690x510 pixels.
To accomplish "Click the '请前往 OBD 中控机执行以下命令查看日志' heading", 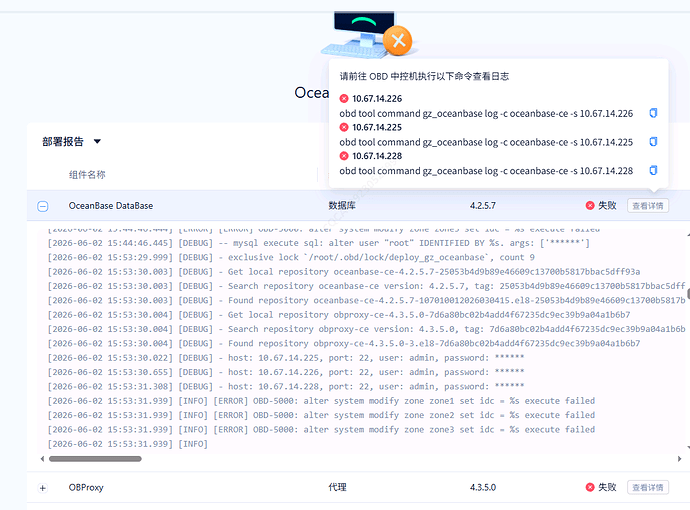I will (424, 76).
